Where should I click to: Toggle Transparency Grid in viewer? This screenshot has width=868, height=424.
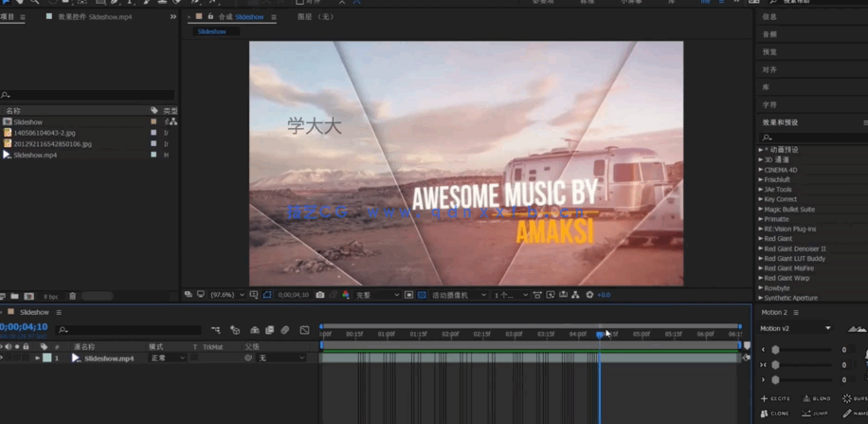tap(422, 295)
